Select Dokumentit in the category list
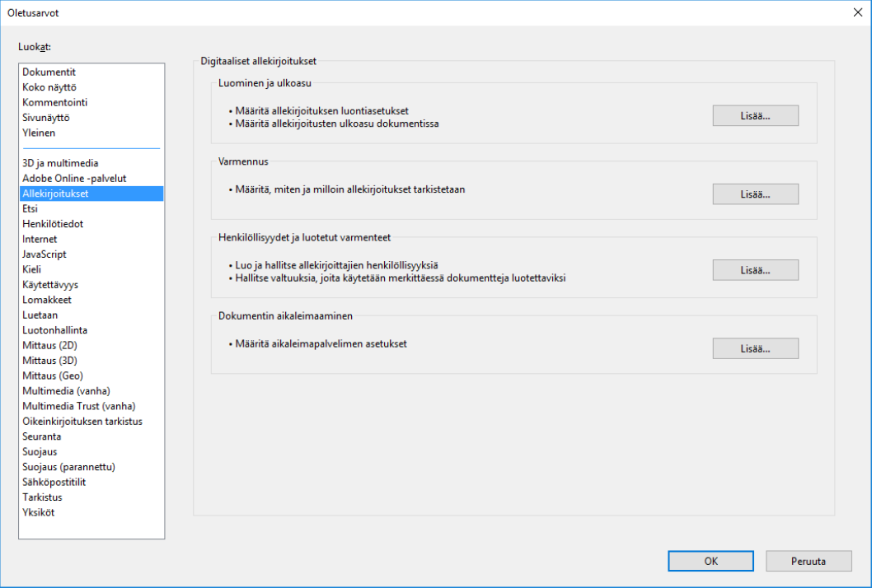 49,72
